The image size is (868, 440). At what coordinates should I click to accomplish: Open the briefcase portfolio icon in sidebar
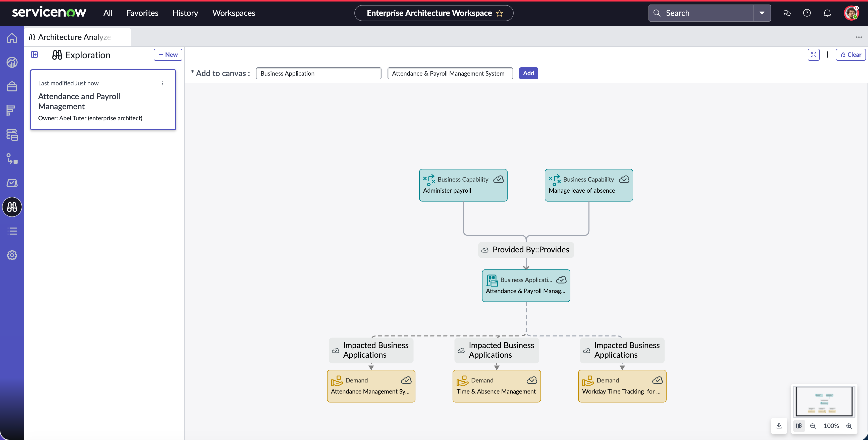point(12,87)
